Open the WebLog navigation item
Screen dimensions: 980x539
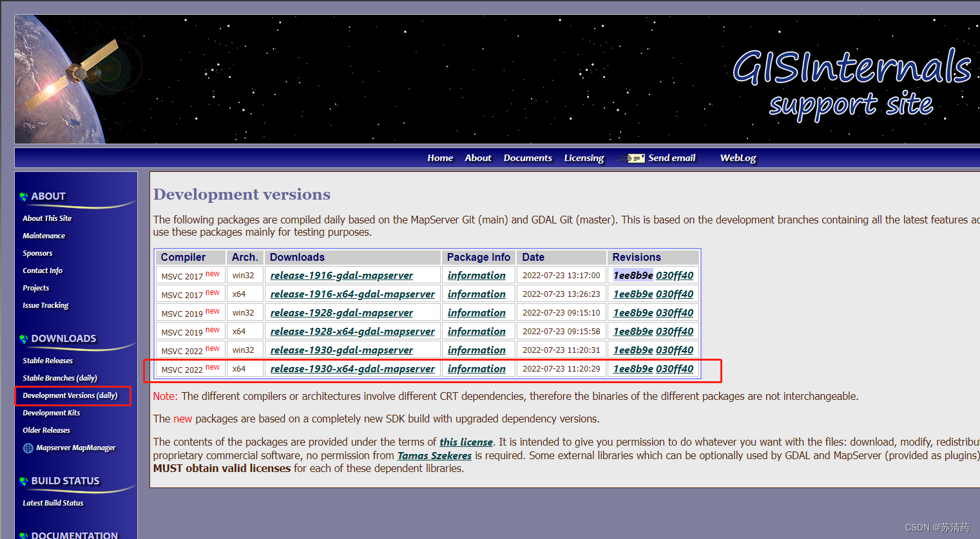pos(738,158)
